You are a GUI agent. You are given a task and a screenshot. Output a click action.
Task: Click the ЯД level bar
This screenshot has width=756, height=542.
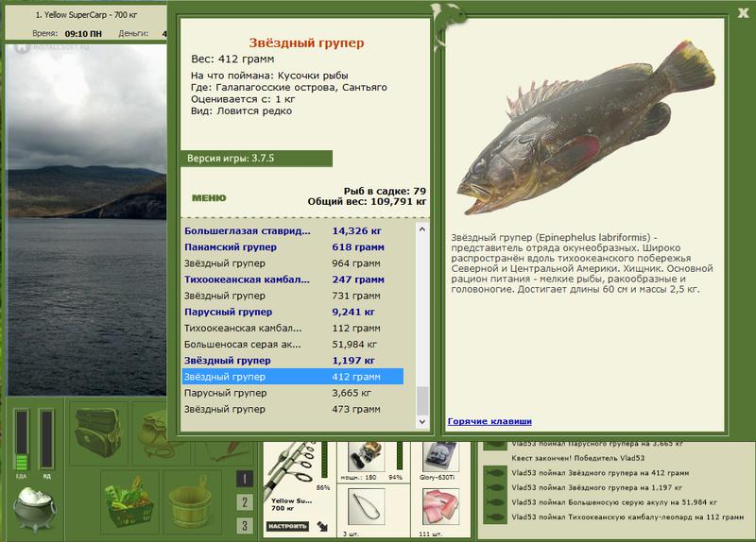[46, 439]
